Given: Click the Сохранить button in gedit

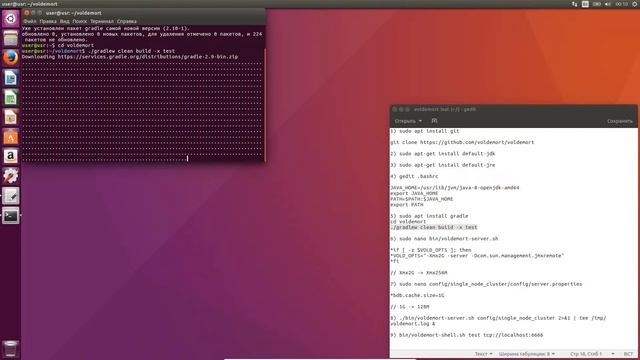Looking at the screenshot, I should coord(620,121).
